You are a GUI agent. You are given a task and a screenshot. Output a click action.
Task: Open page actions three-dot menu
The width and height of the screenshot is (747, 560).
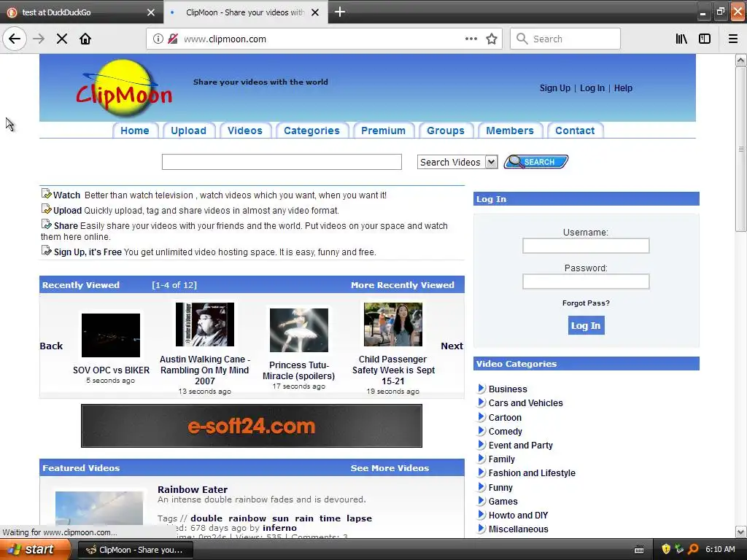(x=471, y=39)
